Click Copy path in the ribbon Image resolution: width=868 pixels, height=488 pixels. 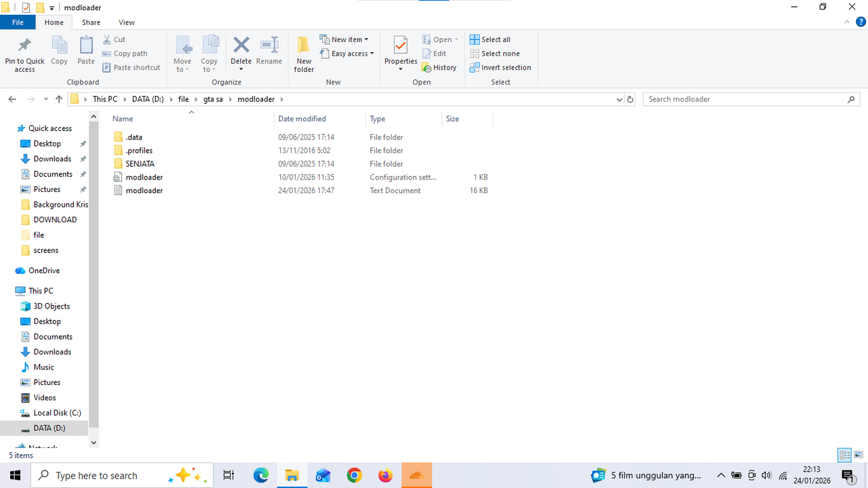pos(125,54)
